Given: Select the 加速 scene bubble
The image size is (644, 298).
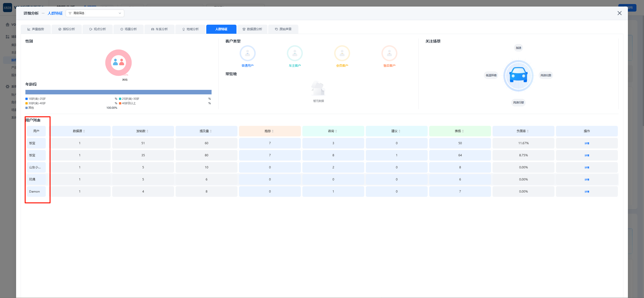Looking at the screenshot, I should pos(518,48).
